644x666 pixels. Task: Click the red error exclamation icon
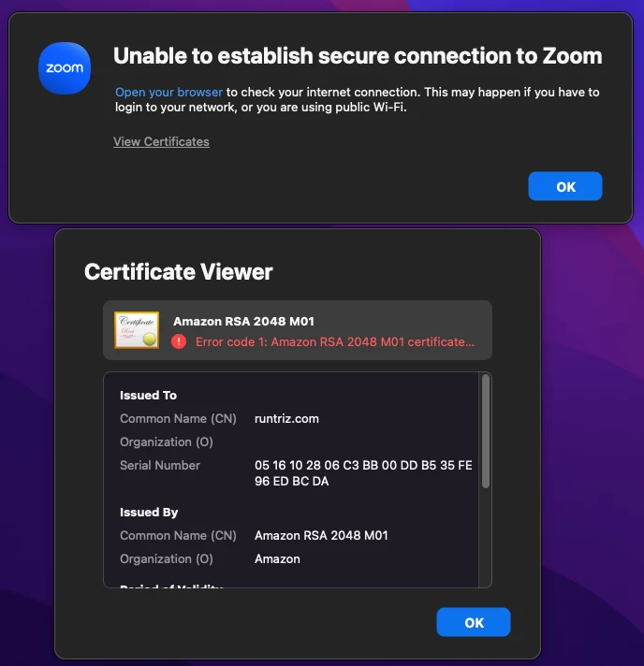179,341
